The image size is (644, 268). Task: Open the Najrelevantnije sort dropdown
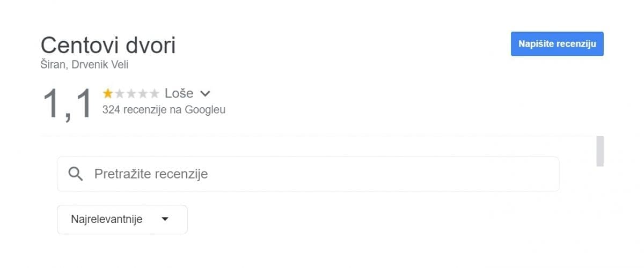[x=122, y=219]
